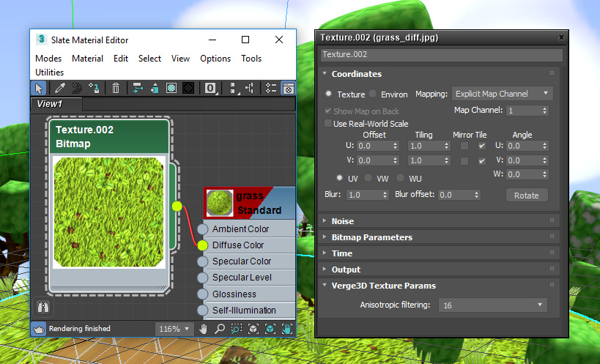This screenshot has width=600, height=364.
Task: Switch to the View1 tab
Action: point(56,103)
